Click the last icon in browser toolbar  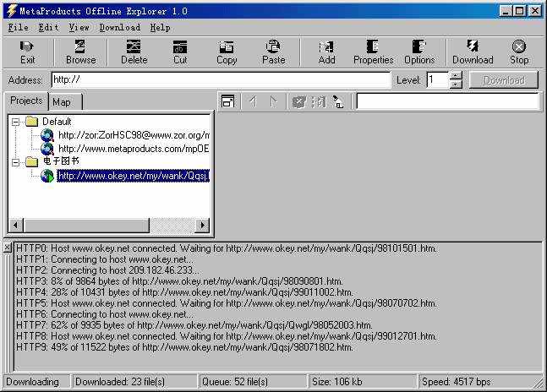pos(337,101)
